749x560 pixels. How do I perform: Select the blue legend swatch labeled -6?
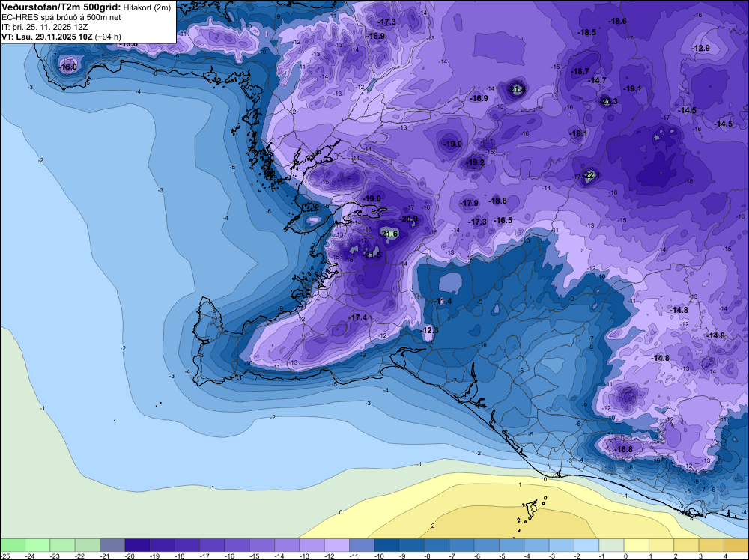click(487, 545)
